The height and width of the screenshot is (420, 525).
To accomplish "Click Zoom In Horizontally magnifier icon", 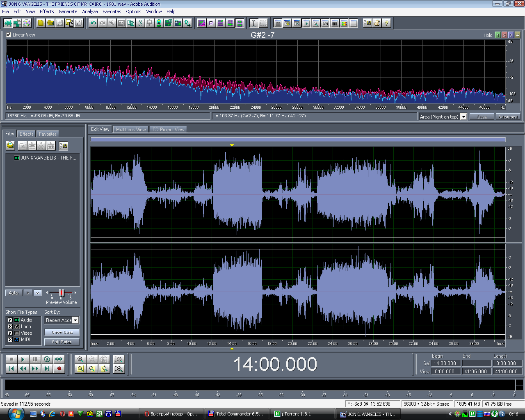I will point(80,359).
